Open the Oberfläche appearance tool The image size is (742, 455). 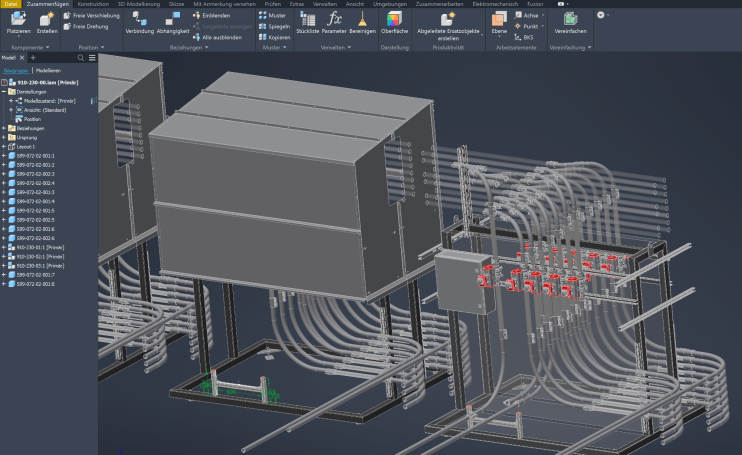point(394,23)
